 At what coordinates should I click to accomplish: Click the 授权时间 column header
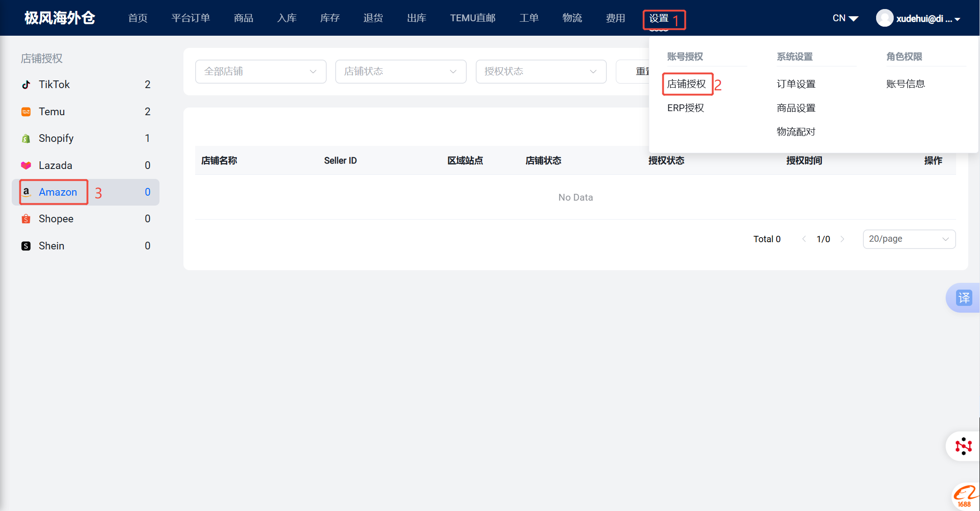(x=804, y=160)
